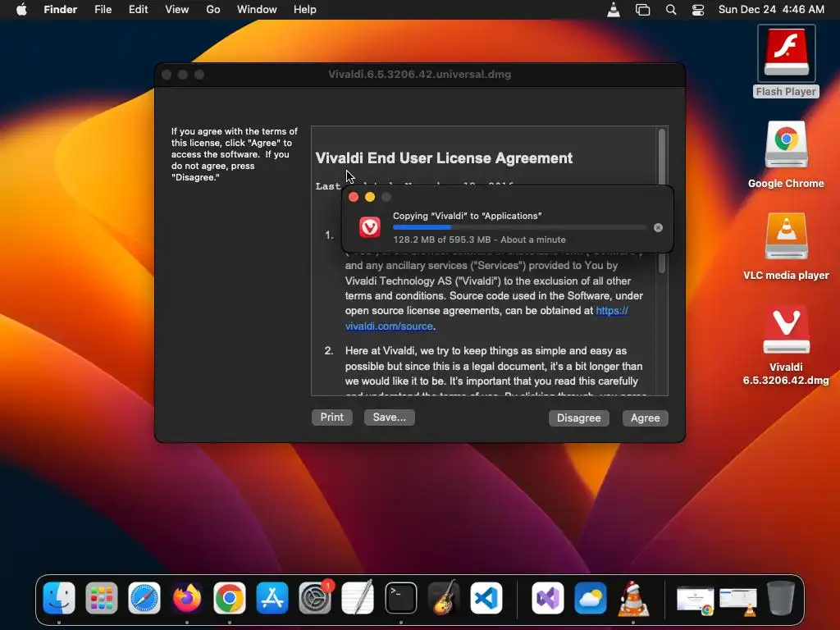Print the Vivaldi license agreement
The image size is (840, 630).
coord(331,418)
